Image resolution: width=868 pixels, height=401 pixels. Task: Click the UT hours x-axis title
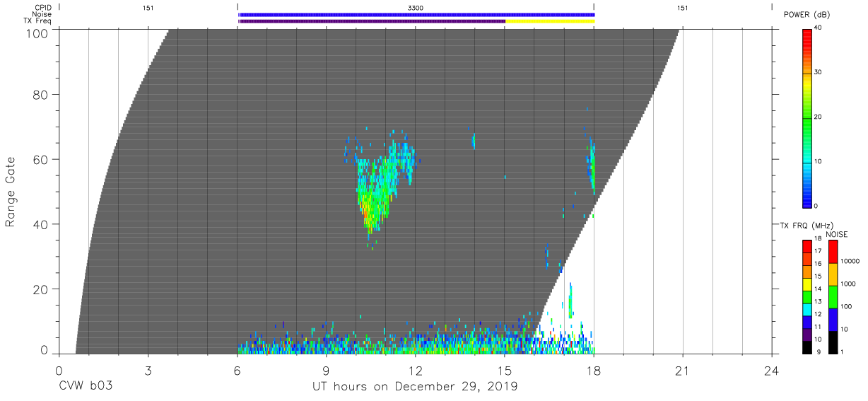[x=416, y=387]
